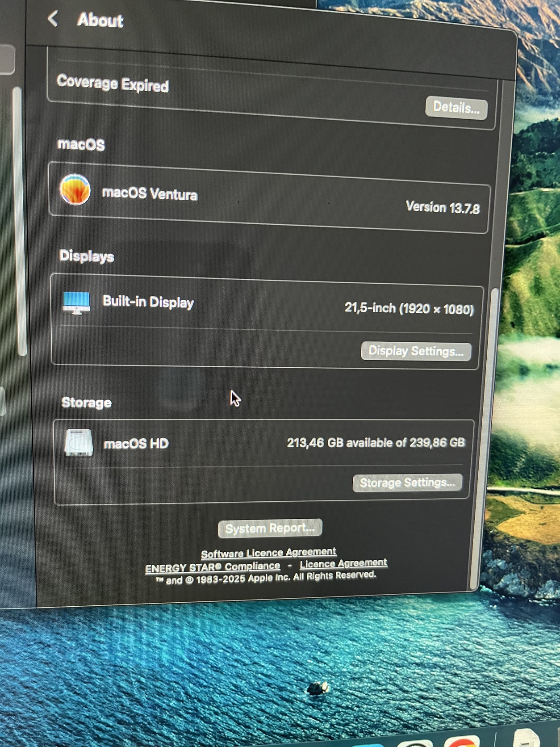The image size is (560, 747).
Task: Click the About pane vertical scrollbar
Action: [x=485, y=438]
